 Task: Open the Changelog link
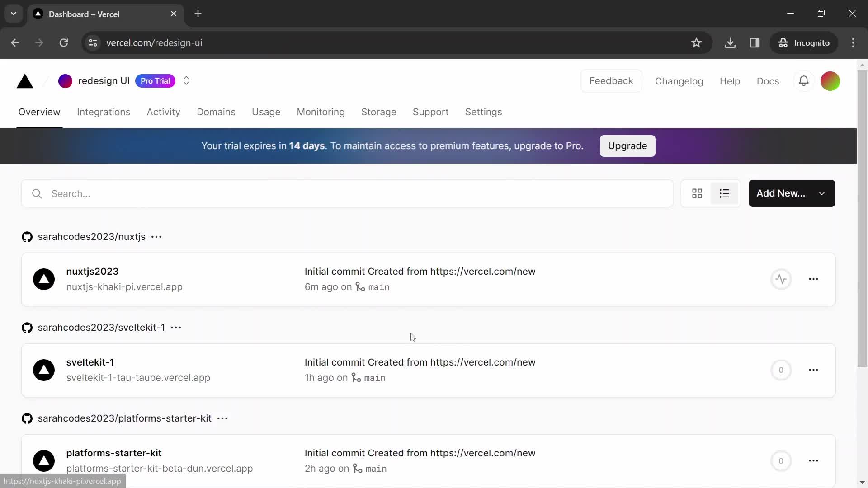click(x=679, y=81)
